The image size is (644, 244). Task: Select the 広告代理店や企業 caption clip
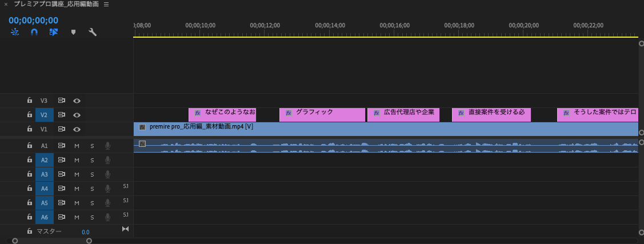[x=403, y=115]
